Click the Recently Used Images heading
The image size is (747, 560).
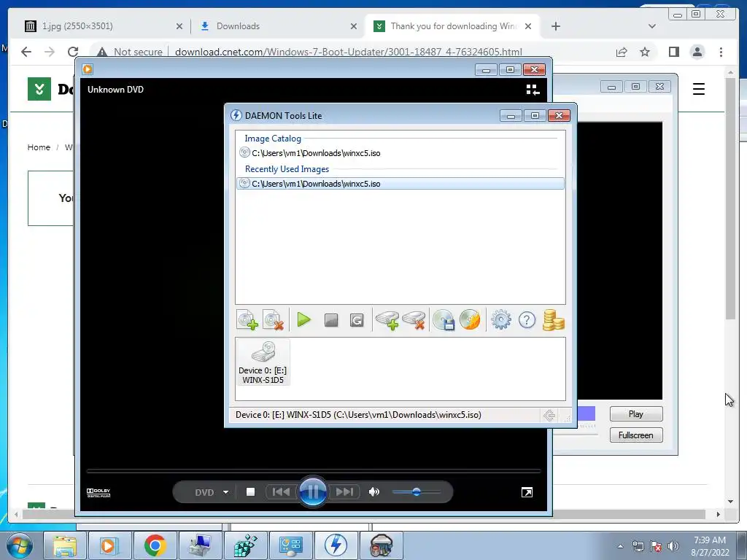[287, 169]
